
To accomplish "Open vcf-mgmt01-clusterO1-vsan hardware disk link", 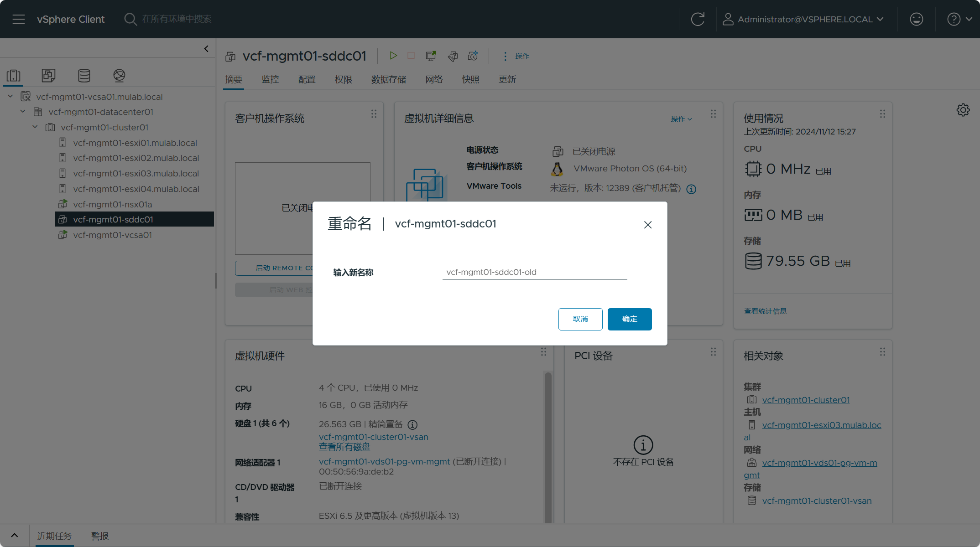I will click(373, 437).
